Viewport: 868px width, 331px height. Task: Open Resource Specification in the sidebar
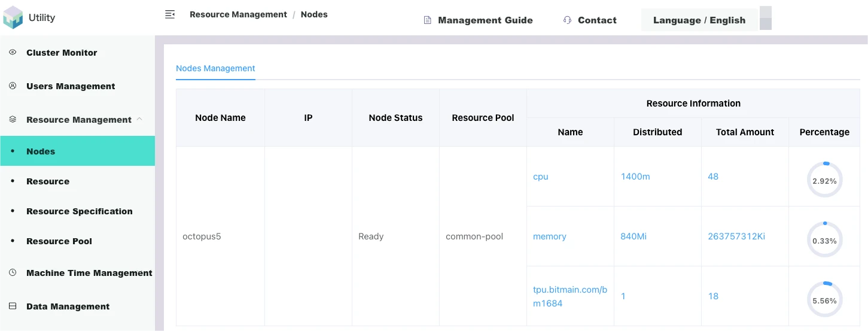[x=80, y=211]
